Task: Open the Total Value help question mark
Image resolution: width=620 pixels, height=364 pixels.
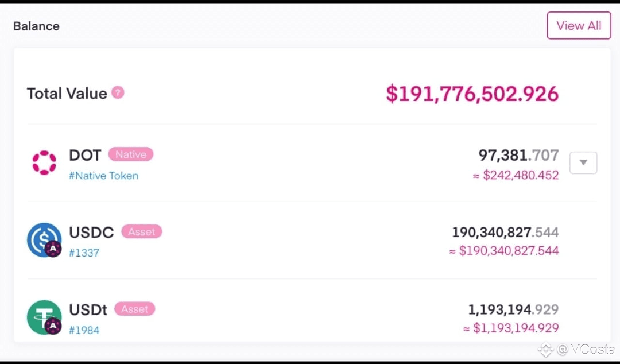Action: click(118, 92)
